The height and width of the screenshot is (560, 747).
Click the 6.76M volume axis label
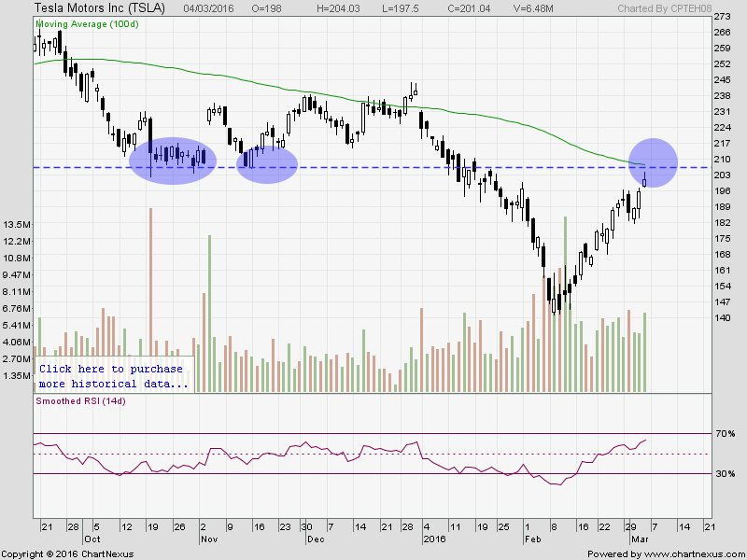[17, 309]
